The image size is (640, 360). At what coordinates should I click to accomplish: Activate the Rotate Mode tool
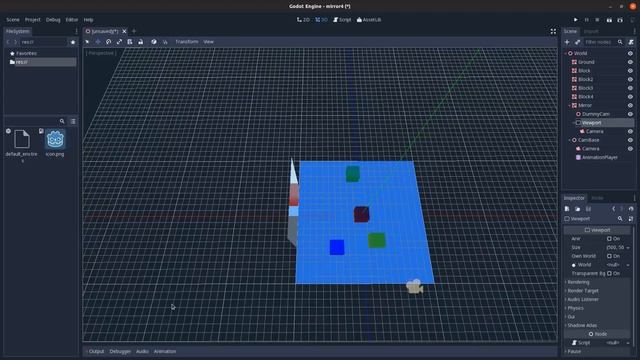(x=109, y=42)
